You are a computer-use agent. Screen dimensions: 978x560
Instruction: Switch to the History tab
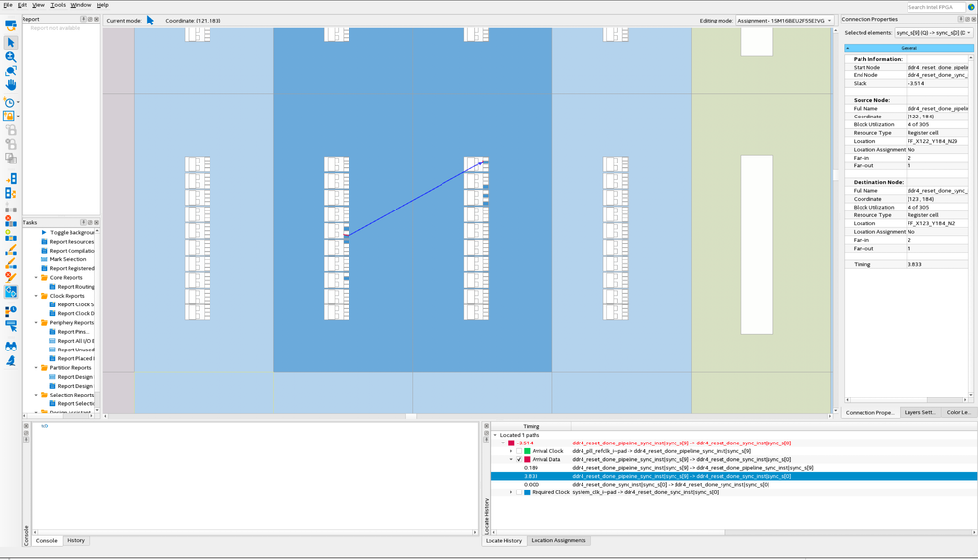point(76,540)
